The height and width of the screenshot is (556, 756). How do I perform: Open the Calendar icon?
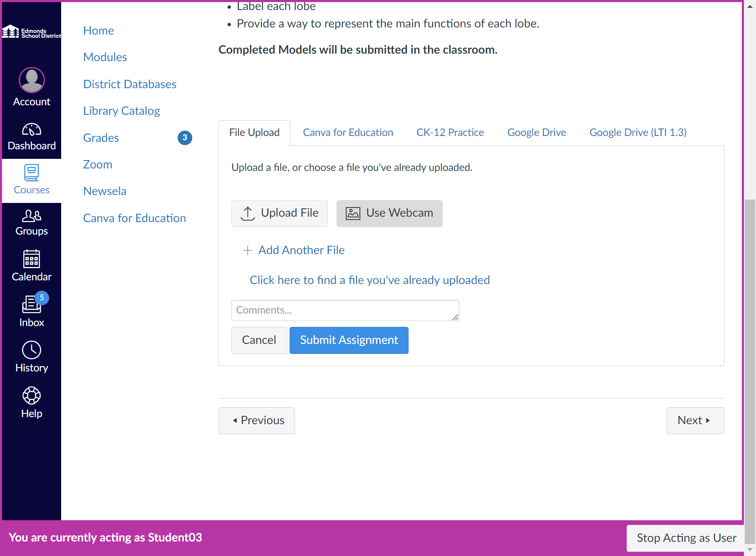click(x=32, y=259)
